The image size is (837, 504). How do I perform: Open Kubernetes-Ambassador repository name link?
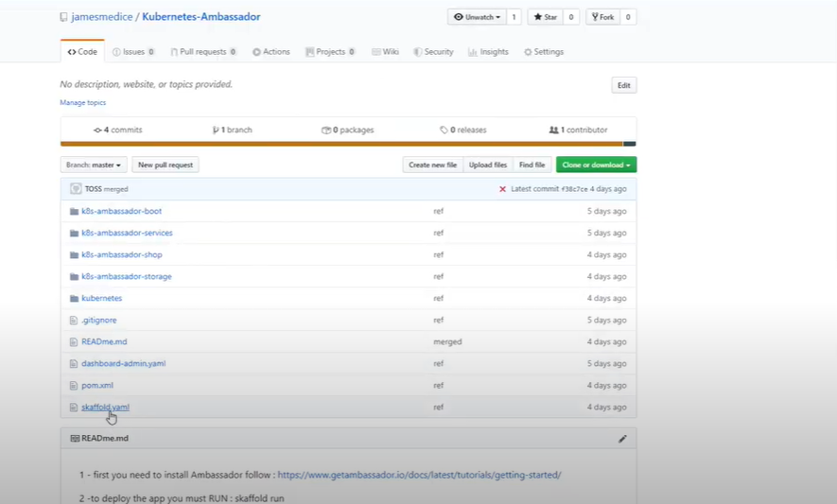pos(201,17)
